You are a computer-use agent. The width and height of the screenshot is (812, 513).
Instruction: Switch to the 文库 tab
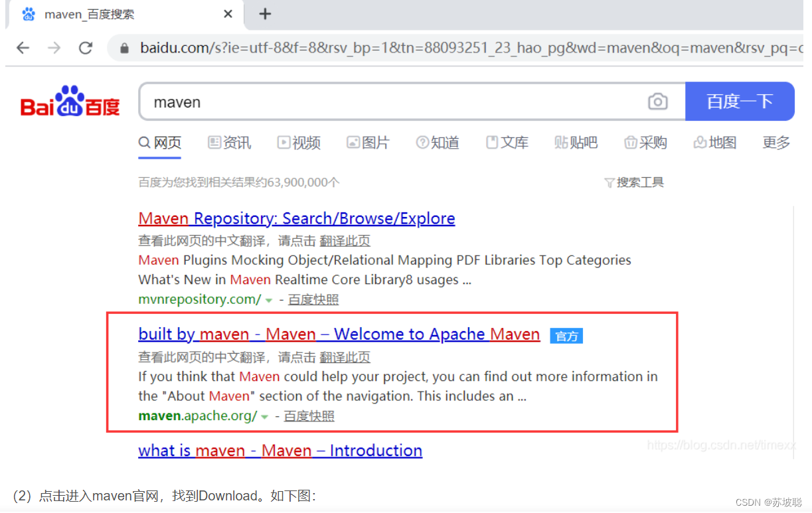(x=507, y=143)
